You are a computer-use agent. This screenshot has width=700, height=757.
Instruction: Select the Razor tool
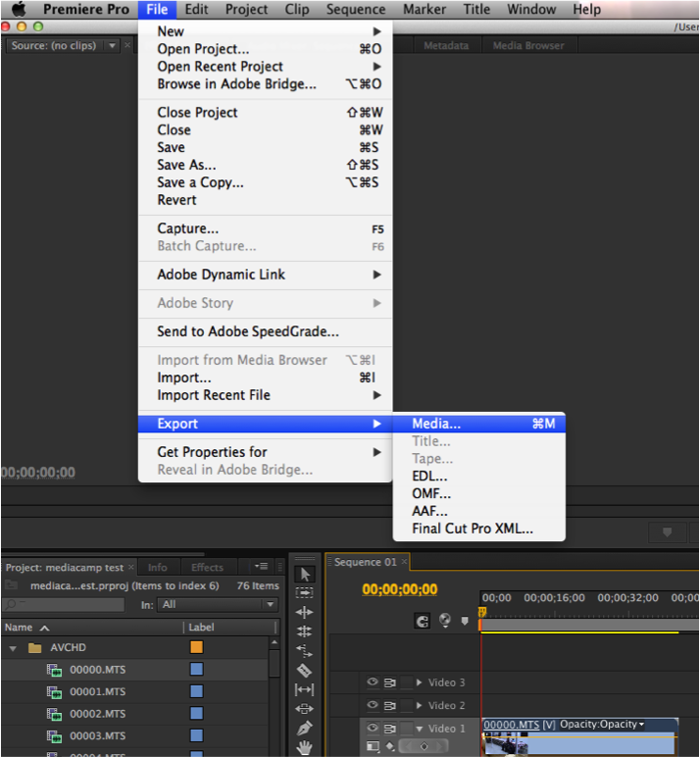pos(305,671)
